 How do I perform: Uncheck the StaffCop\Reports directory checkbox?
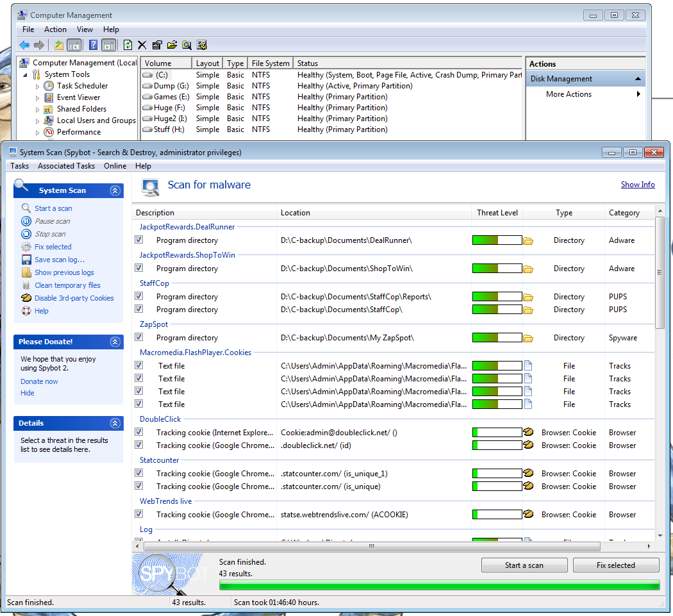[138, 296]
